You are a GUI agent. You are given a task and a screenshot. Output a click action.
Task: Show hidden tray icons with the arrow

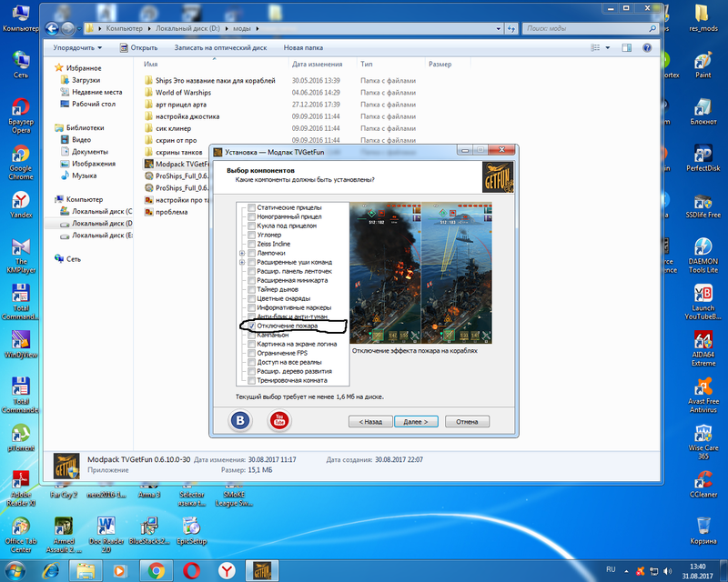click(x=626, y=571)
